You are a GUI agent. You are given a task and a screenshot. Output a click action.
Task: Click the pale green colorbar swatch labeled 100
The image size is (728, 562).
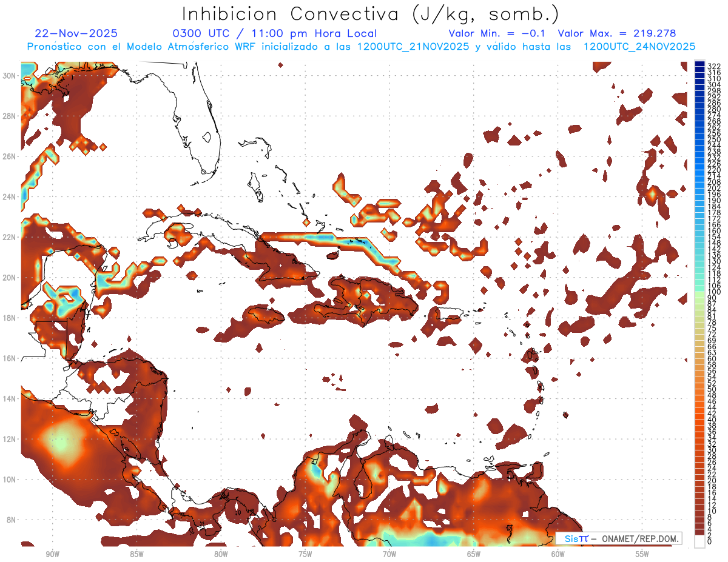click(699, 293)
